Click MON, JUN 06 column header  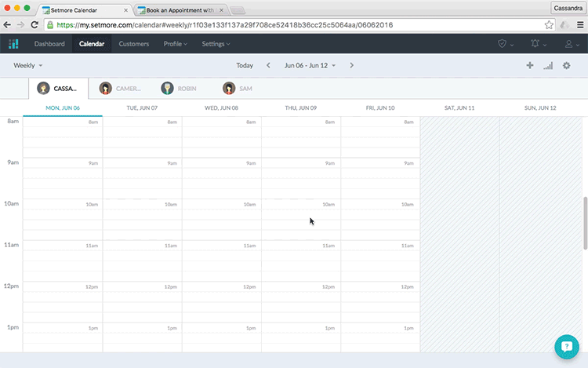63,107
